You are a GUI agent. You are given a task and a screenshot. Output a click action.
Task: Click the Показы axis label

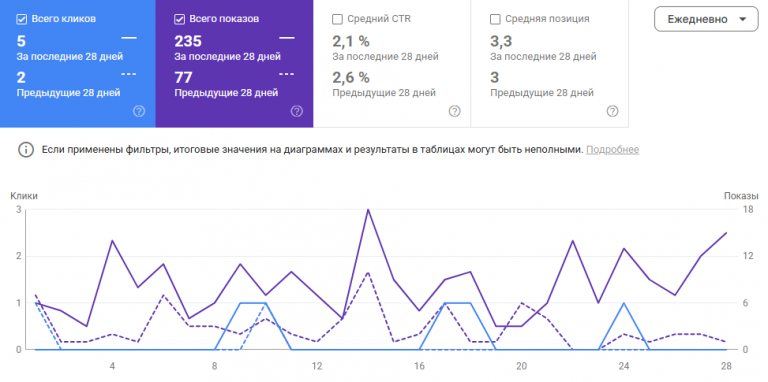pyautogui.click(x=741, y=196)
